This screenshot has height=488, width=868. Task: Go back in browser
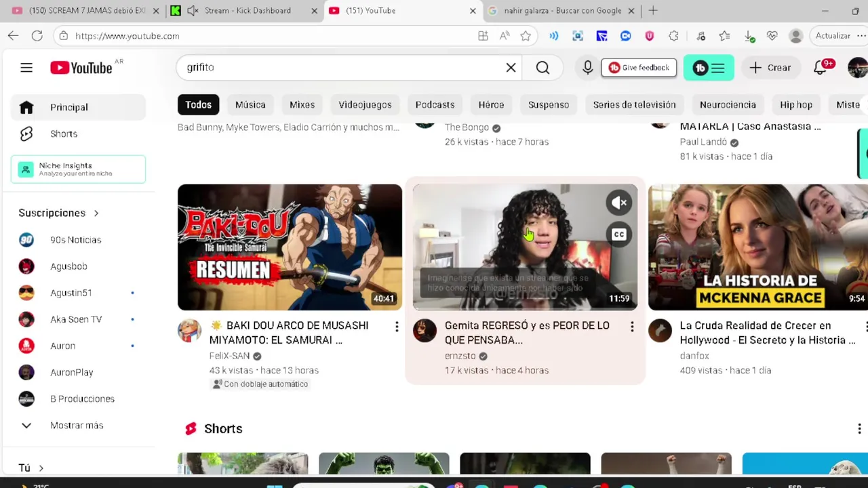[x=13, y=36]
